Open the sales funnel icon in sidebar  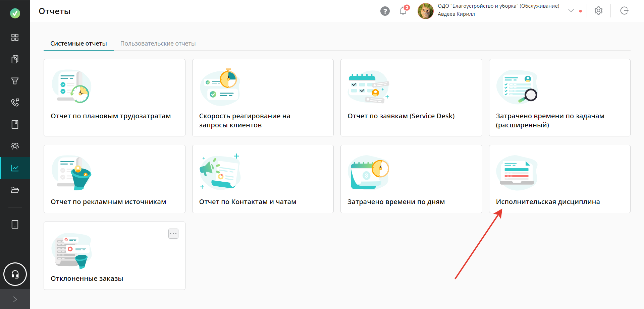tap(15, 81)
